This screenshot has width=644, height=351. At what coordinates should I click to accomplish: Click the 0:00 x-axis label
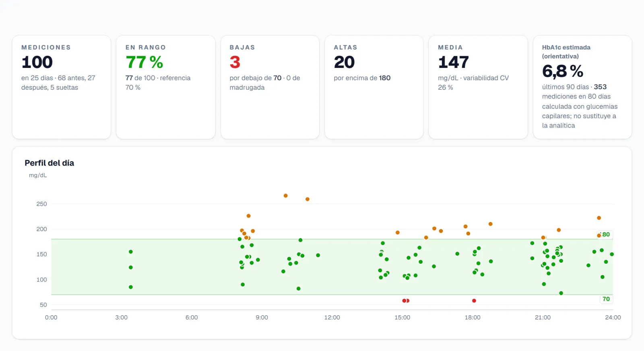click(x=51, y=318)
